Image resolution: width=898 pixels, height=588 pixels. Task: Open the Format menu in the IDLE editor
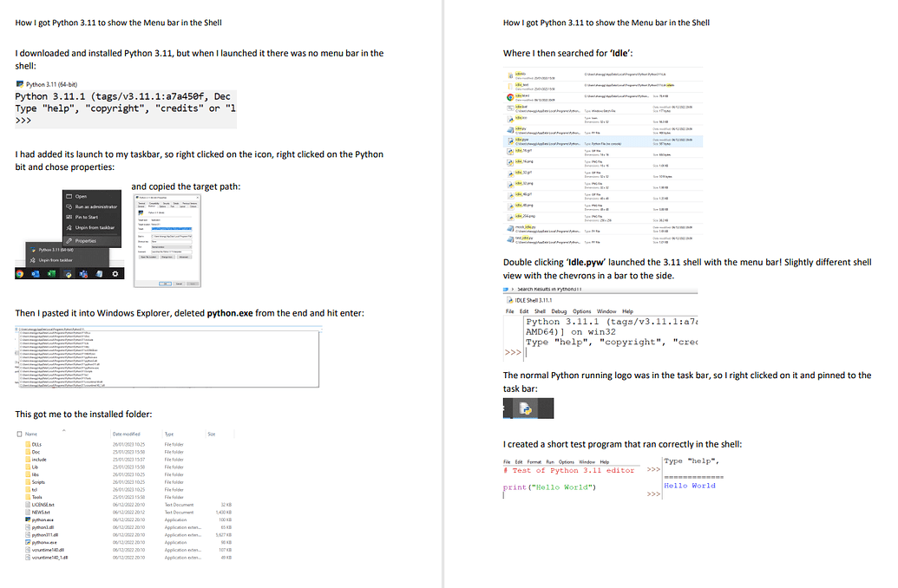point(534,461)
